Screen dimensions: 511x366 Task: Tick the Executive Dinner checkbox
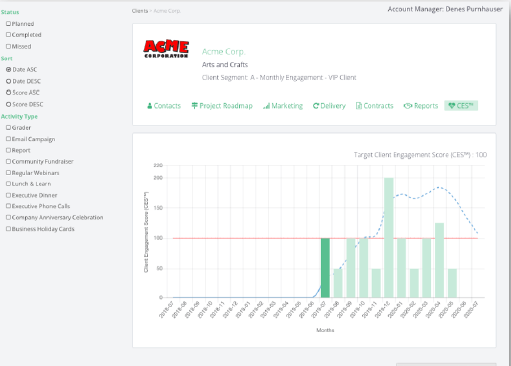coord(8,195)
